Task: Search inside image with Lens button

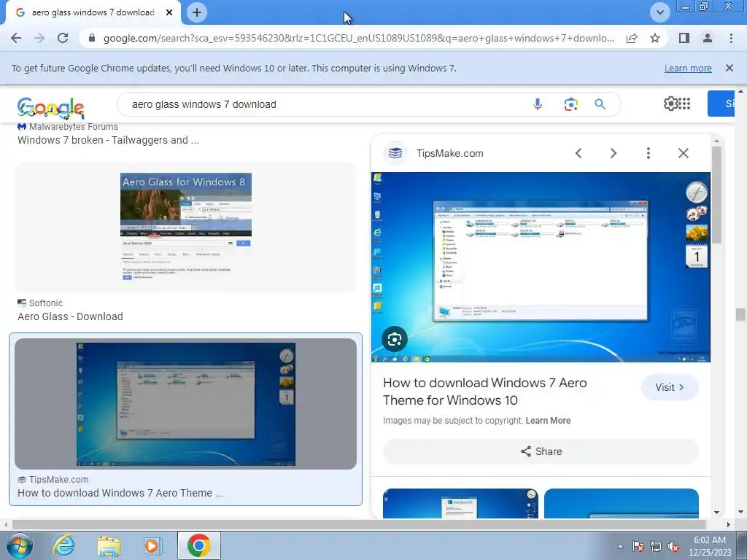Action: (395, 339)
